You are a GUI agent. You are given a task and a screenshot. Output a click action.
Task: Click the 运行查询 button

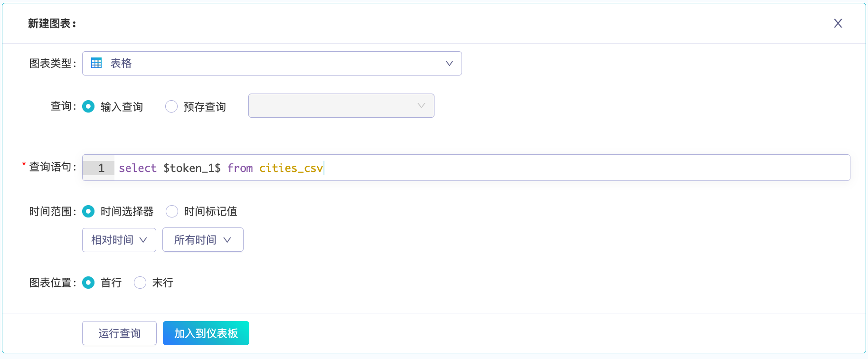coord(119,333)
